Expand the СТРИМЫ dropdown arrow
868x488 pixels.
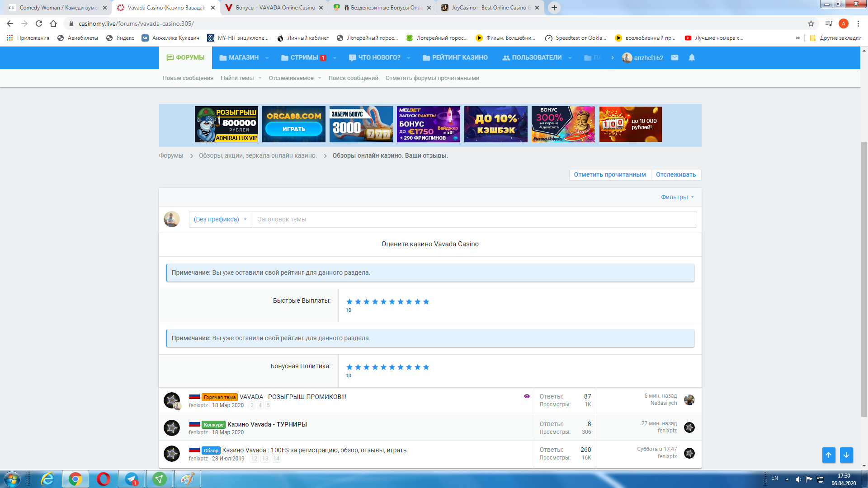pyautogui.click(x=335, y=58)
